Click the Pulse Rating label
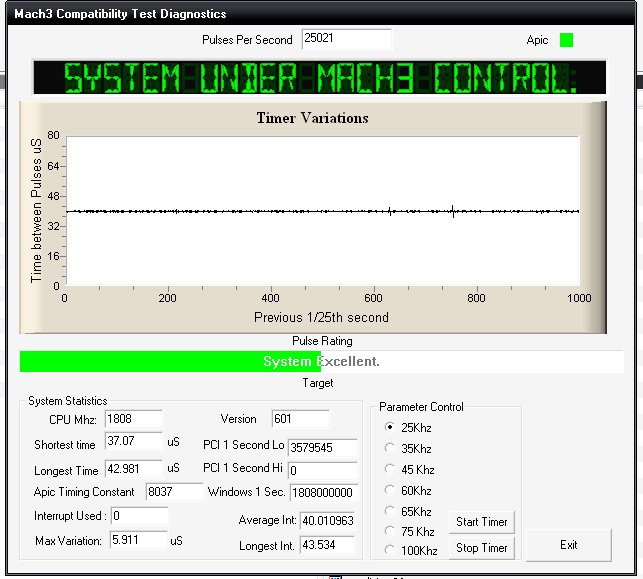The image size is (643, 579). 322,341
